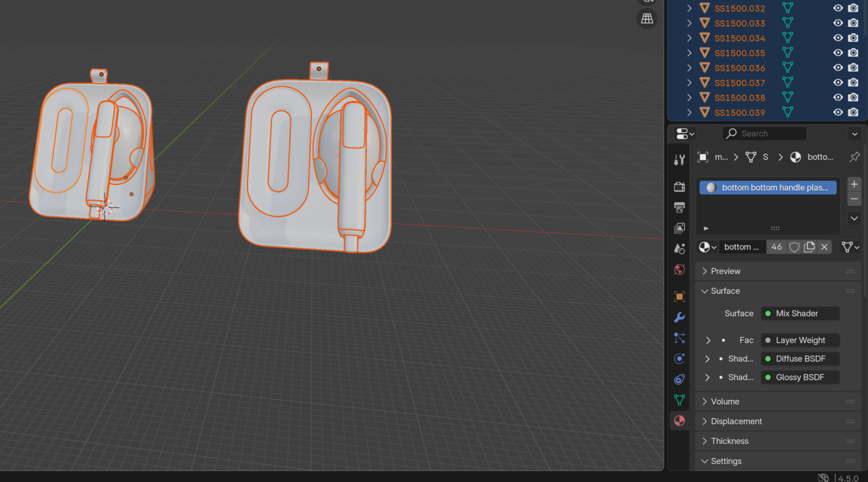Click the mesh data icon of SS1500.035

pos(787,53)
